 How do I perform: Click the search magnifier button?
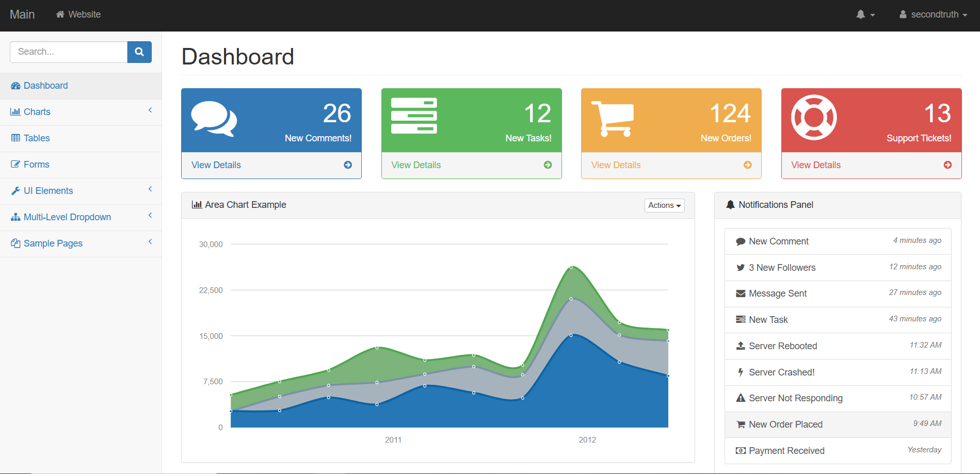click(x=139, y=52)
